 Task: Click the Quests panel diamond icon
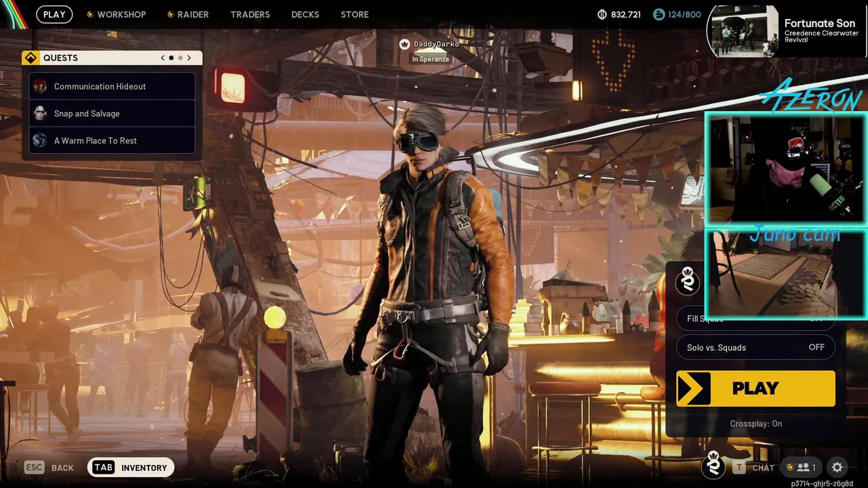(31, 58)
